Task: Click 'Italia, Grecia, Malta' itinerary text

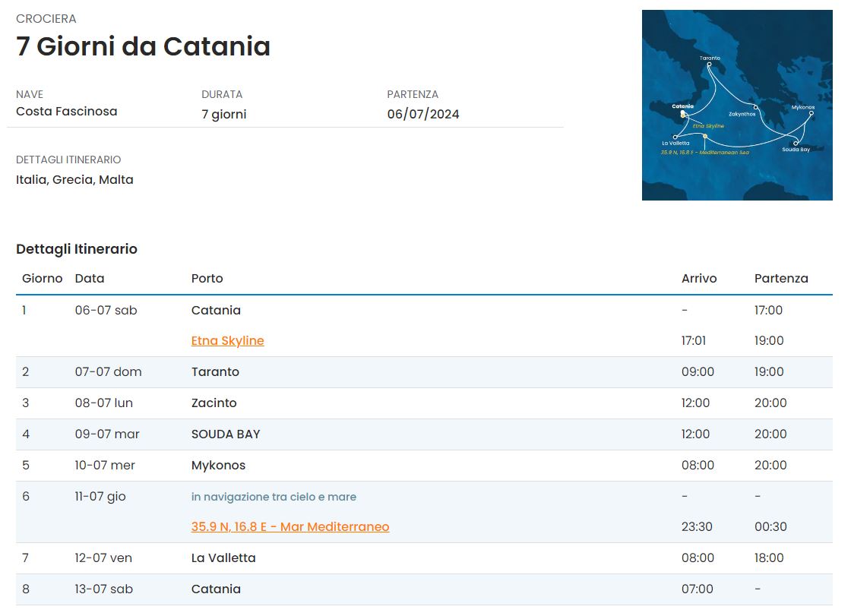Action: click(74, 180)
